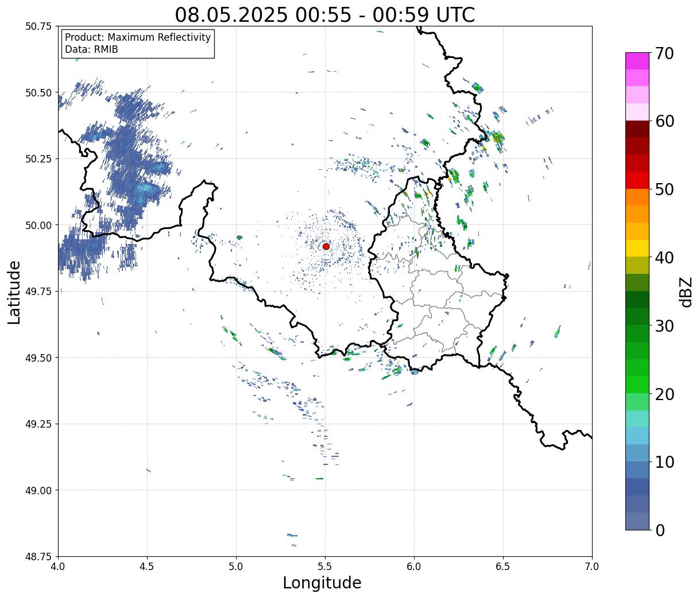Screen dimensions: 700x597
Task: Click the latitude tick label 50.00
Action: pyautogui.click(x=38, y=225)
